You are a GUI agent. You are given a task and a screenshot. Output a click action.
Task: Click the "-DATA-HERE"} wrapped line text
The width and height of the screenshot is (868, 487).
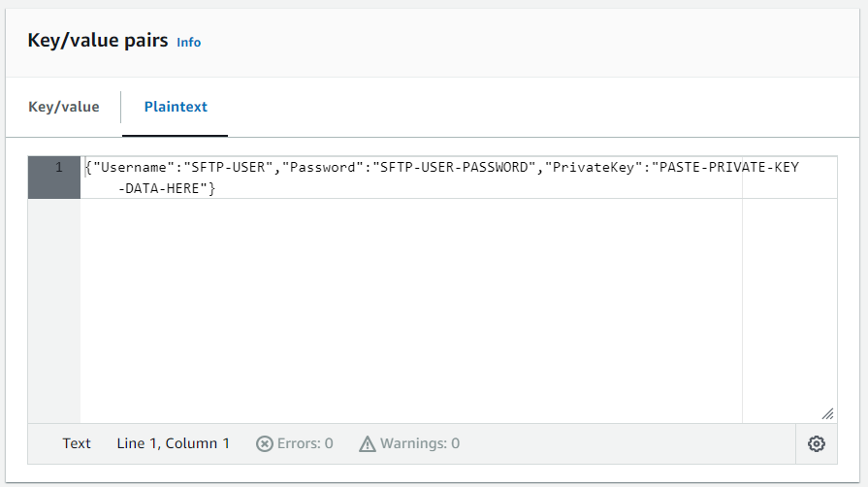tap(167, 188)
